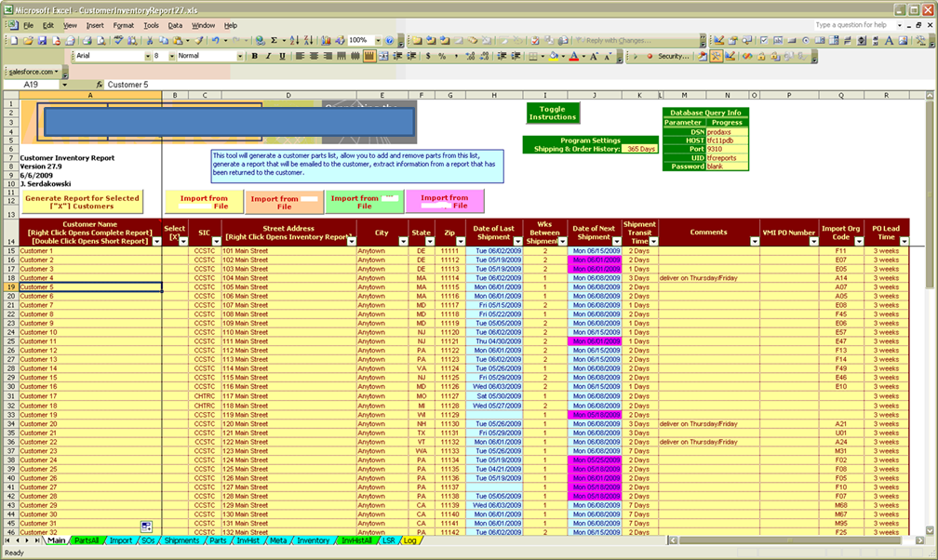This screenshot has width=938, height=560.
Task: Click the Merge and Center icon
Action: click(383, 56)
